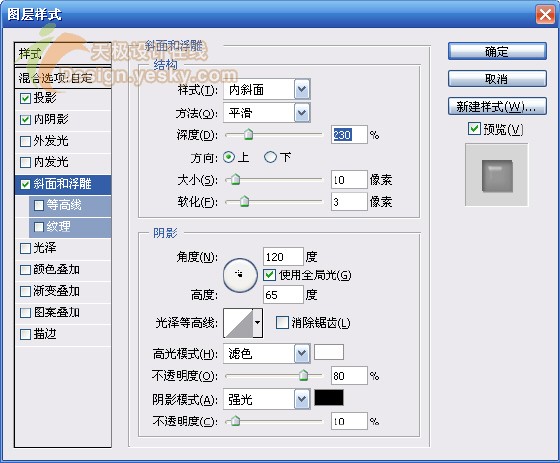Select the 光泽 (Satin) style entry
Screen dimensions: 560x463
(x=63, y=248)
